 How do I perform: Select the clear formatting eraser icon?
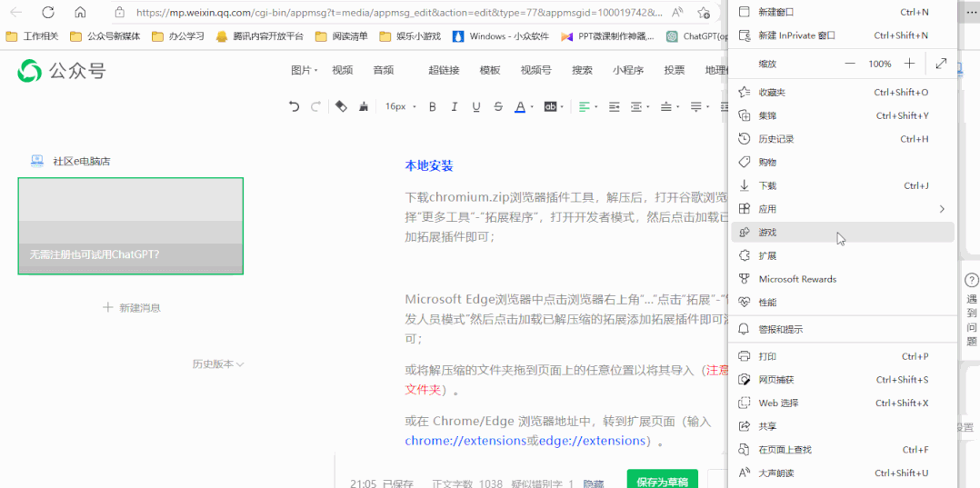(x=341, y=107)
